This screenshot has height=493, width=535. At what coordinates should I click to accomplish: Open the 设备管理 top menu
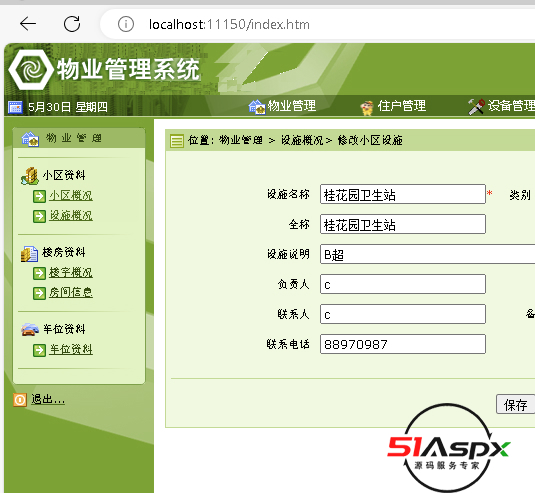click(x=501, y=106)
